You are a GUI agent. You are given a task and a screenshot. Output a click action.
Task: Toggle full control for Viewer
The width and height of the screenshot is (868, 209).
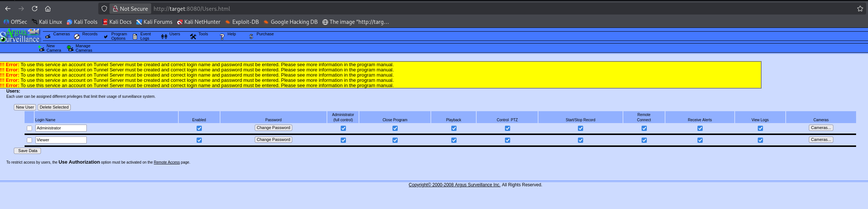point(343,140)
